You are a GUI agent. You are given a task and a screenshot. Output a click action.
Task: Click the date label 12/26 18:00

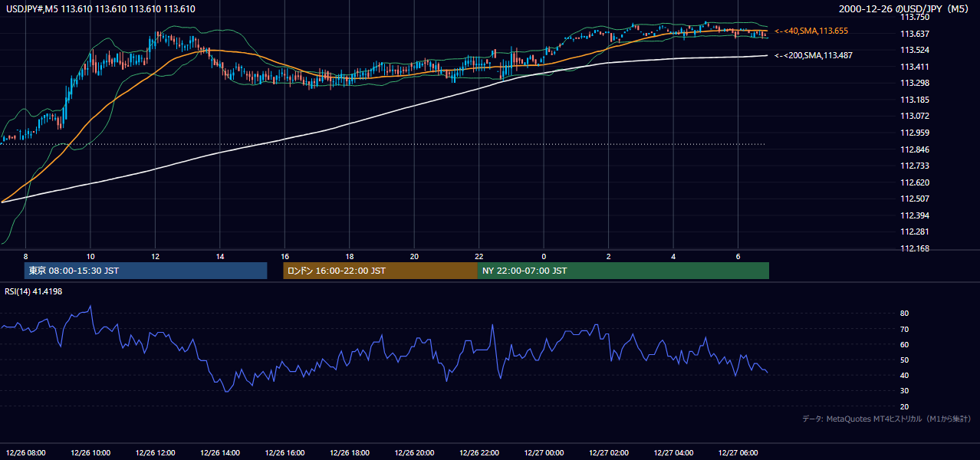[x=350, y=452]
